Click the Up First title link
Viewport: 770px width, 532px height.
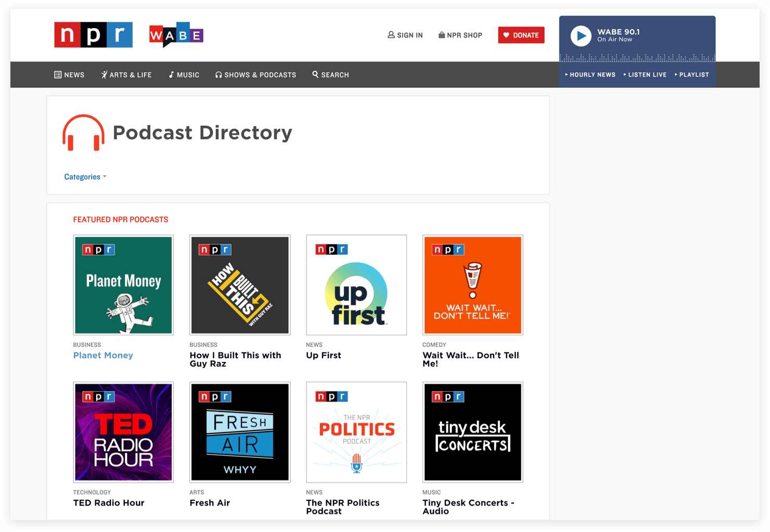(324, 355)
